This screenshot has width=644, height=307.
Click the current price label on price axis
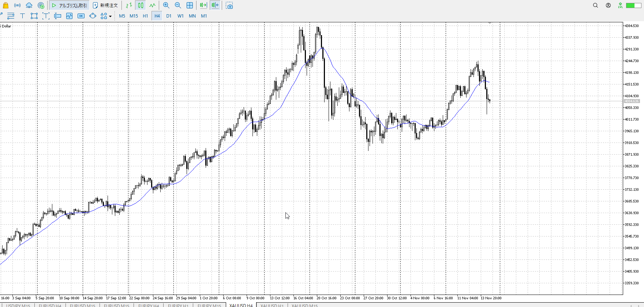[x=632, y=101]
